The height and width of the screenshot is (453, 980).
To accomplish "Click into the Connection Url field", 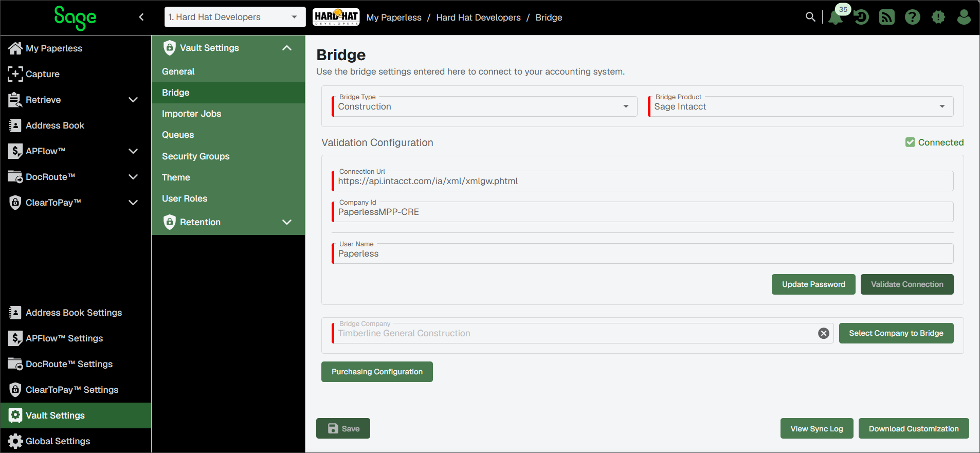I will pos(643,181).
